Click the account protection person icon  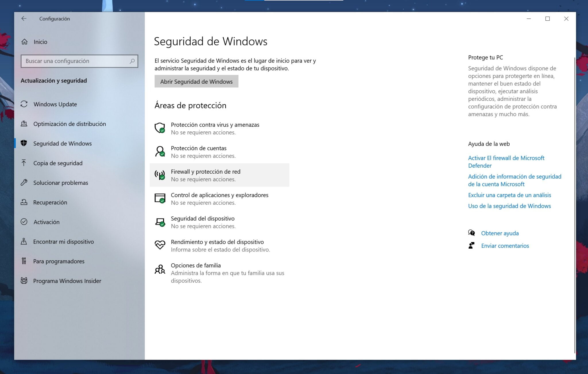click(x=160, y=151)
